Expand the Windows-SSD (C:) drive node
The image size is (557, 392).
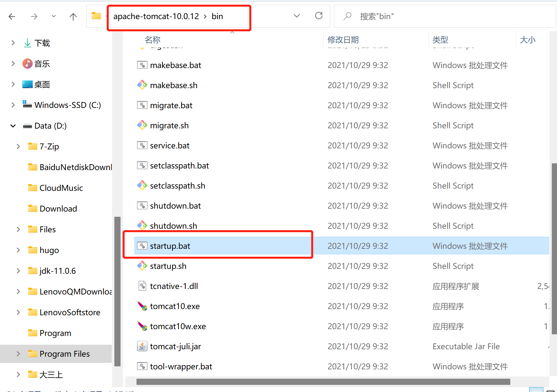click(x=13, y=105)
